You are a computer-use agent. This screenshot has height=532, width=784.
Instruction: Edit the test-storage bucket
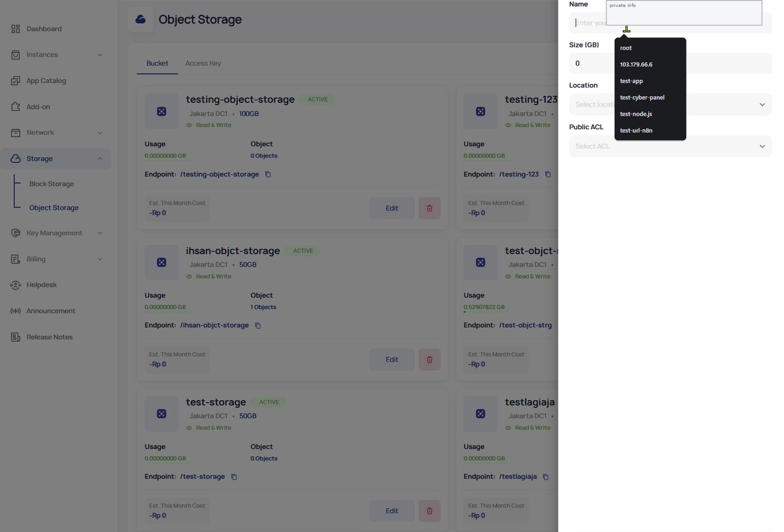(x=392, y=511)
